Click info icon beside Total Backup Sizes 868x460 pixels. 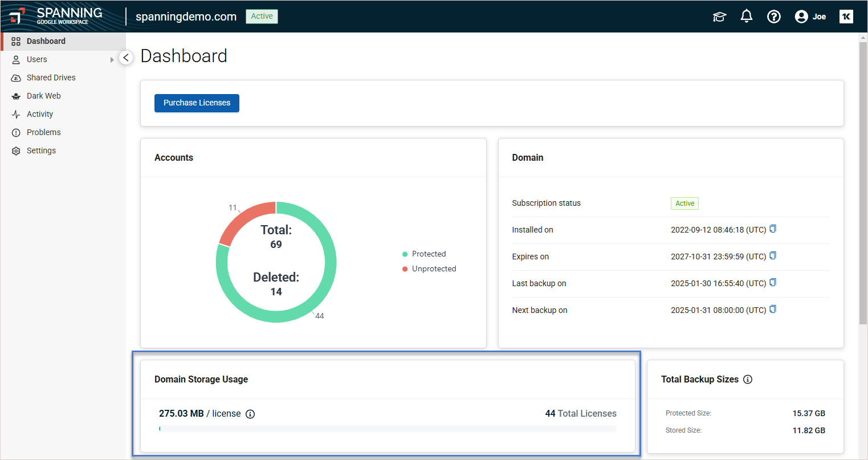pyautogui.click(x=748, y=380)
